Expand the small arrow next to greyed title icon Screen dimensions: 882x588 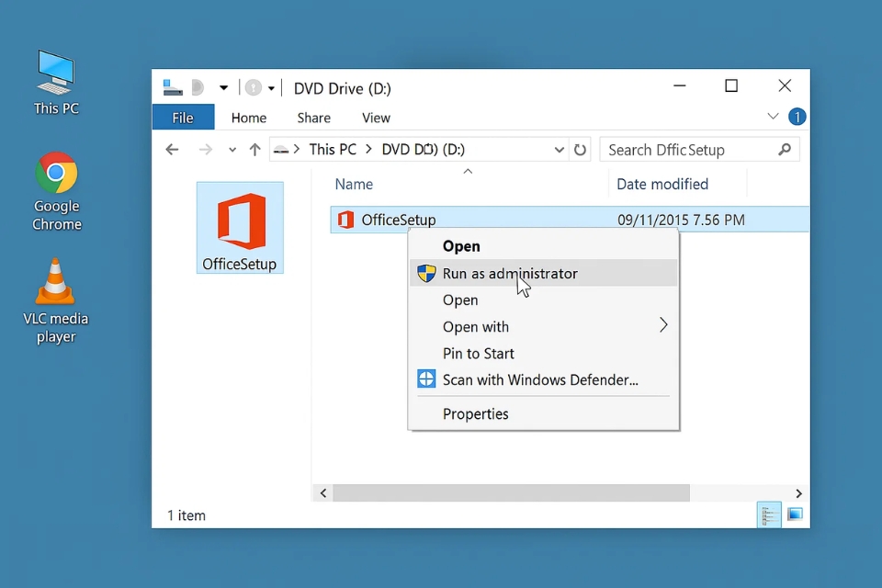pyautogui.click(x=271, y=88)
